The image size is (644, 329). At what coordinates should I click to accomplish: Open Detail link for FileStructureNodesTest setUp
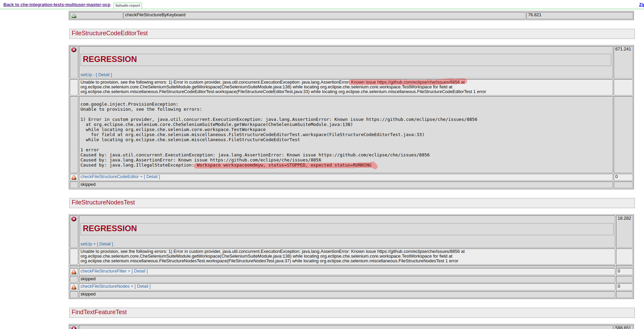[105, 244]
